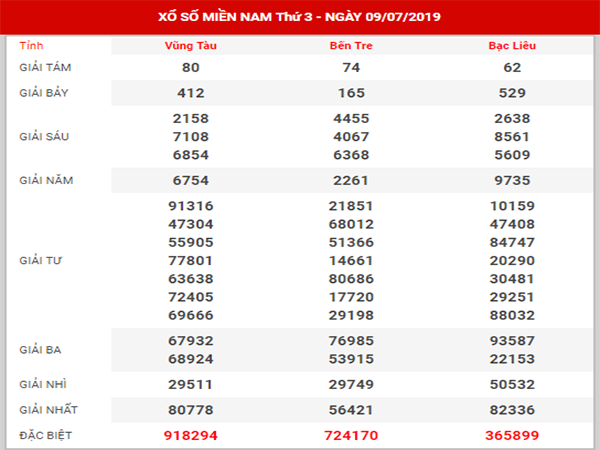Click the Giải Tư row label

coord(43,260)
